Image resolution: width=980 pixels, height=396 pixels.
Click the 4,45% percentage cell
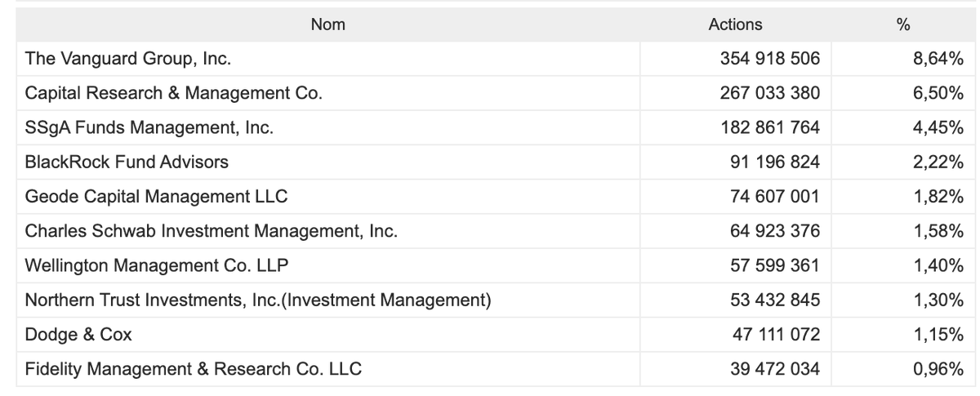click(938, 127)
